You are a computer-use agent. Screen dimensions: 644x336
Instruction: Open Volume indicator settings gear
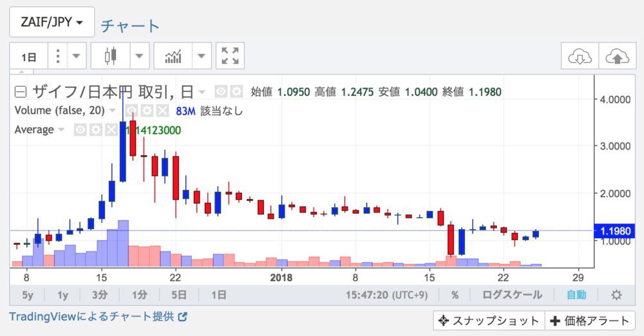click(147, 111)
